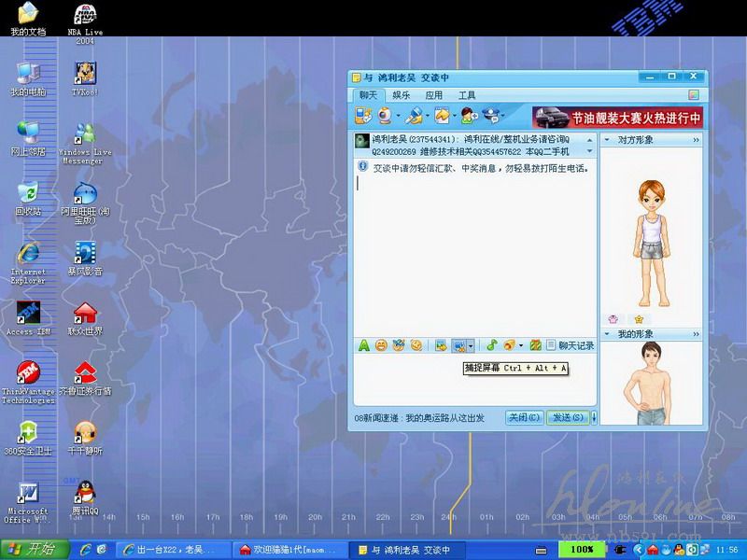Expand the send options arrow beside 发送
This screenshot has width=747, height=560.
click(594, 417)
